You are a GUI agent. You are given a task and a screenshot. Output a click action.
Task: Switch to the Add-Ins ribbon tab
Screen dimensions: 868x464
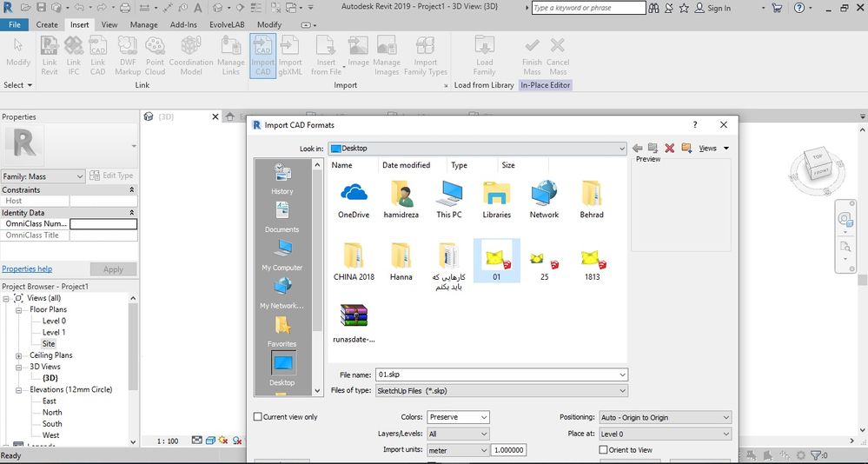click(x=184, y=24)
